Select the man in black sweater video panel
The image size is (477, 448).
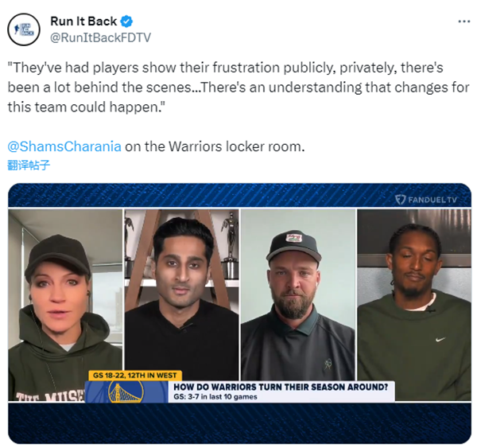click(181, 294)
